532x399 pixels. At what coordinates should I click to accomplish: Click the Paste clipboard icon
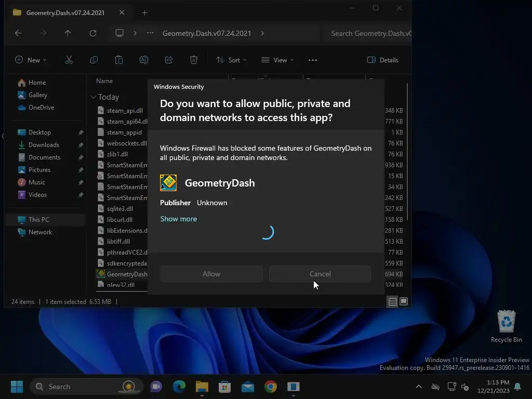coord(119,60)
